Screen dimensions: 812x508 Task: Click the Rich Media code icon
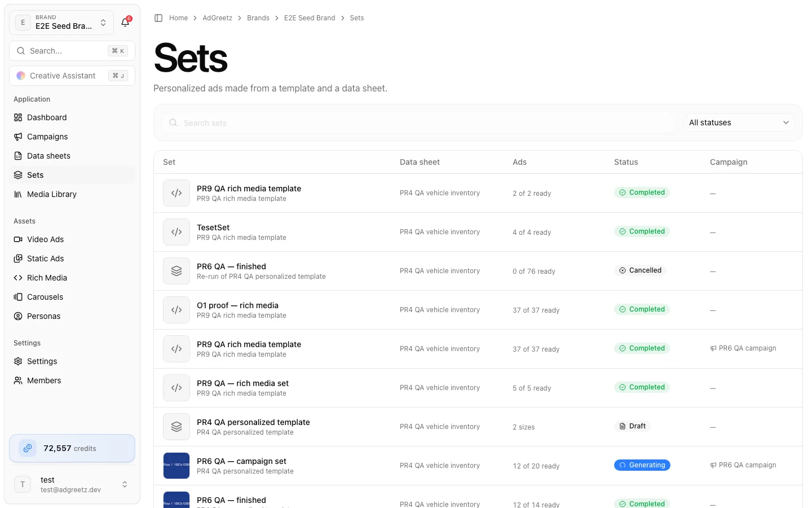(x=18, y=278)
